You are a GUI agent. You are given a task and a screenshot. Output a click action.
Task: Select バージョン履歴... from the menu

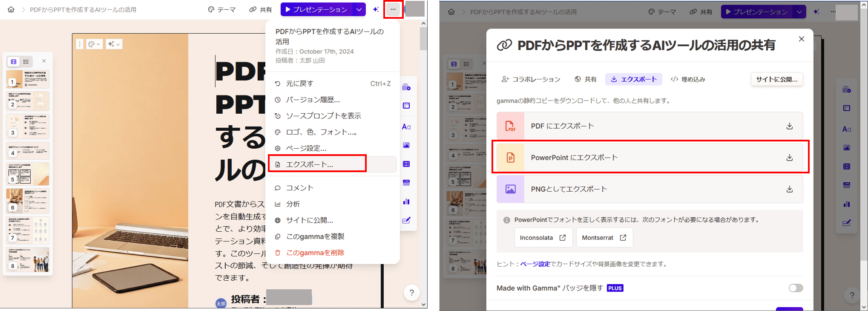click(332, 100)
